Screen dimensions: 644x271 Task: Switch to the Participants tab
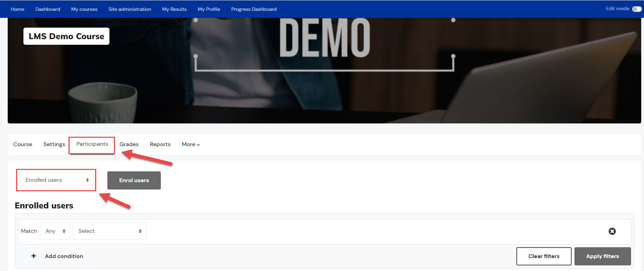pyautogui.click(x=92, y=144)
